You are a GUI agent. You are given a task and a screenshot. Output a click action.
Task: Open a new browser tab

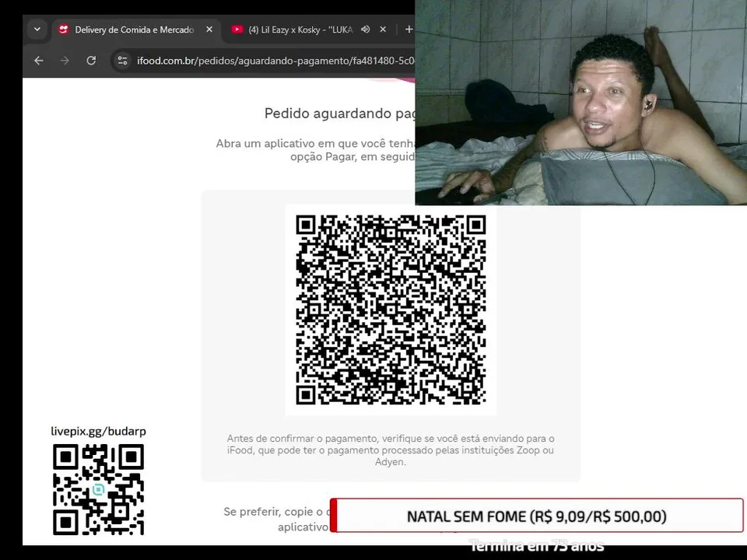point(409,30)
